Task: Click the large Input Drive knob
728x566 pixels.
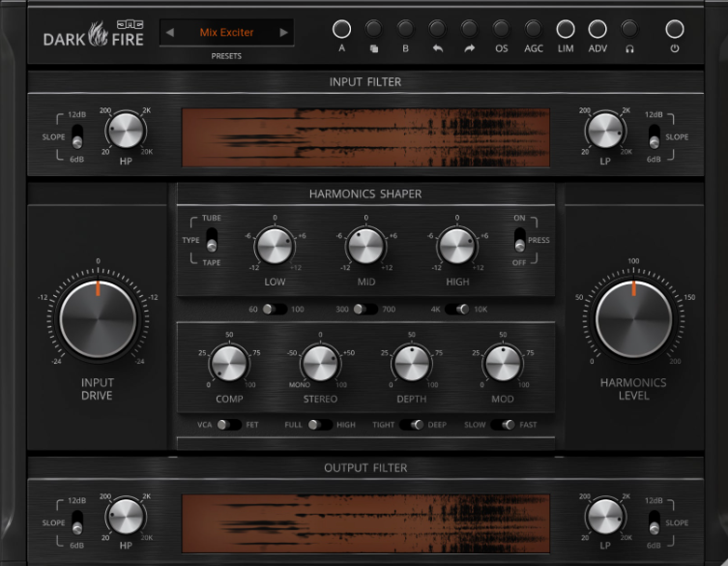Action: click(98, 319)
